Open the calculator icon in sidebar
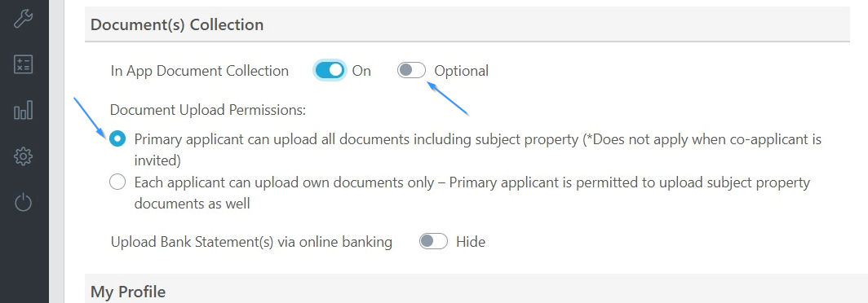Screen dimensions: 868x303 23,64
